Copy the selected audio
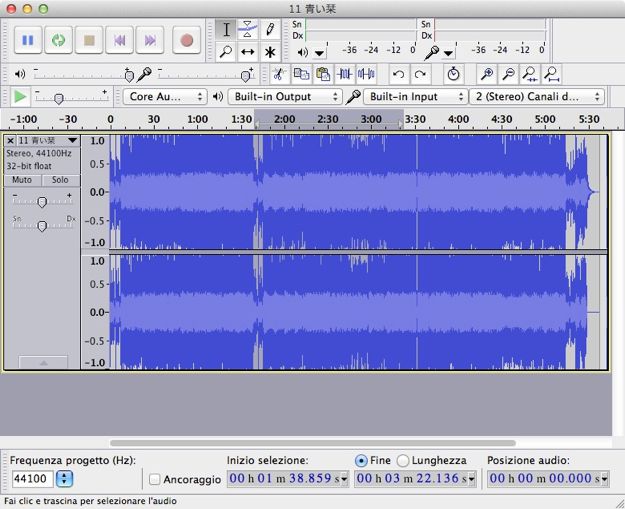The width and height of the screenshot is (625, 509). (x=301, y=74)
